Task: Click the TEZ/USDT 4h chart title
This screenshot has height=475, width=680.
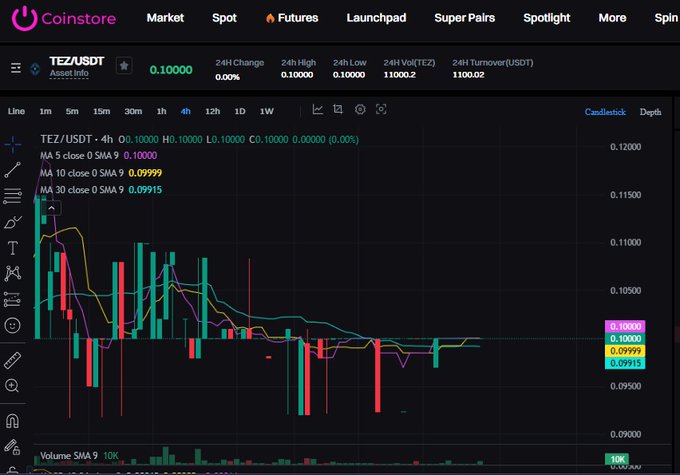Action: 76,139
